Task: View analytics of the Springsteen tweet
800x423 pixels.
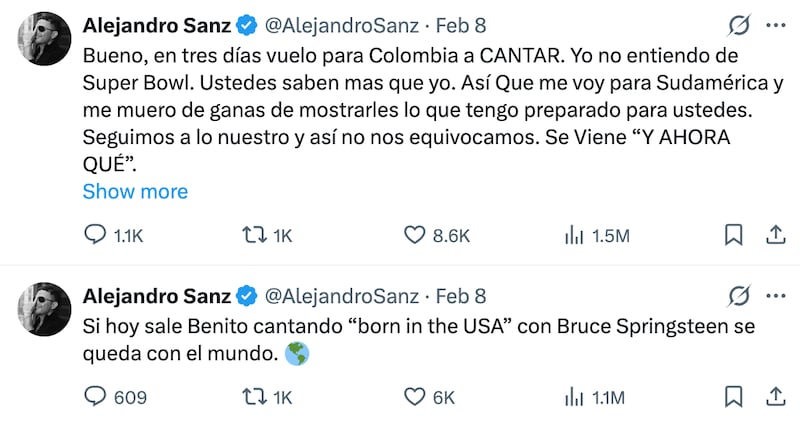Action: pos(575,397)
